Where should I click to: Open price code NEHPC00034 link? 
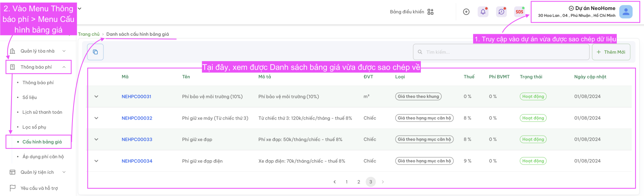(x=137, y=161)
